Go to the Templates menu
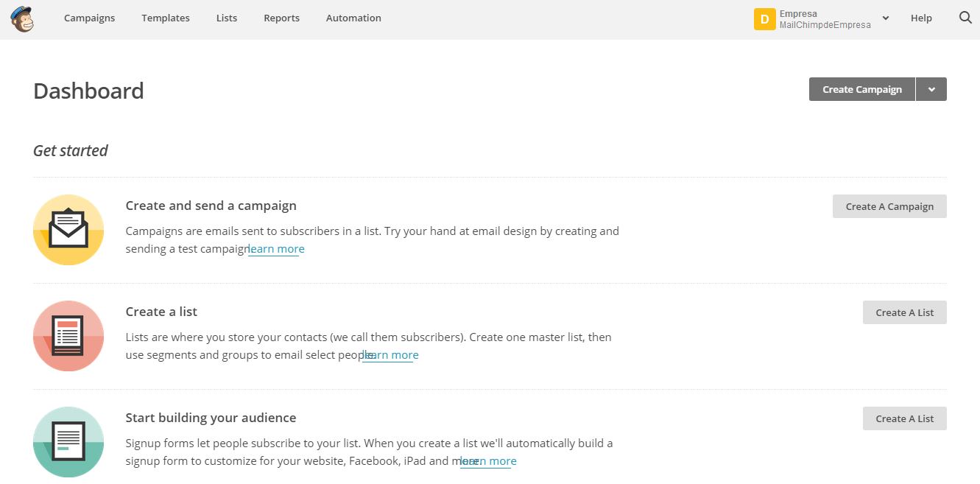The width and height of the screenshot is (980, 484). coord(166,18)
